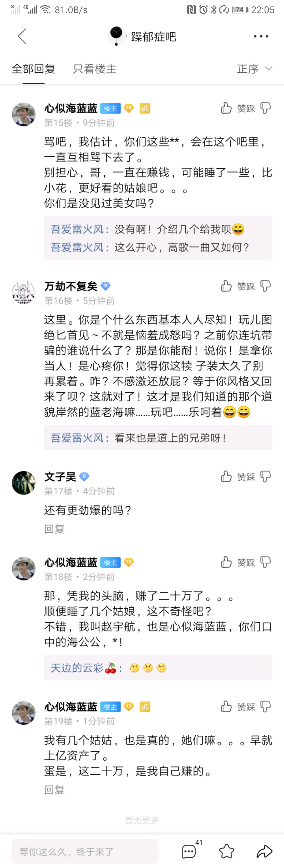Image resolution: width=284 pixels, height=868 pixels.
Task: Tap the gold level 13 badge on floor 15
Action: [x=129, y=108]
